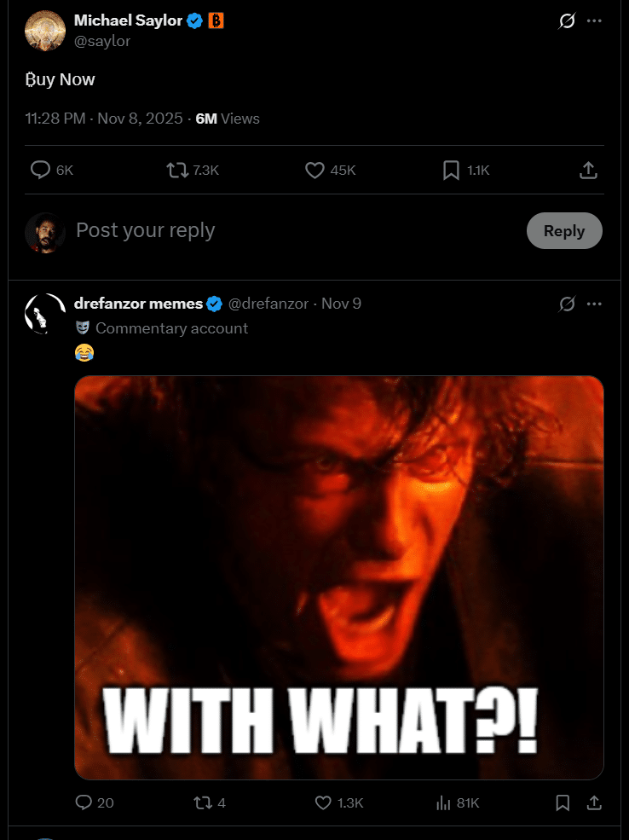Open Michael Saylor's profile avatar
The width and height of the screenshot is (629, 840).
46,31
